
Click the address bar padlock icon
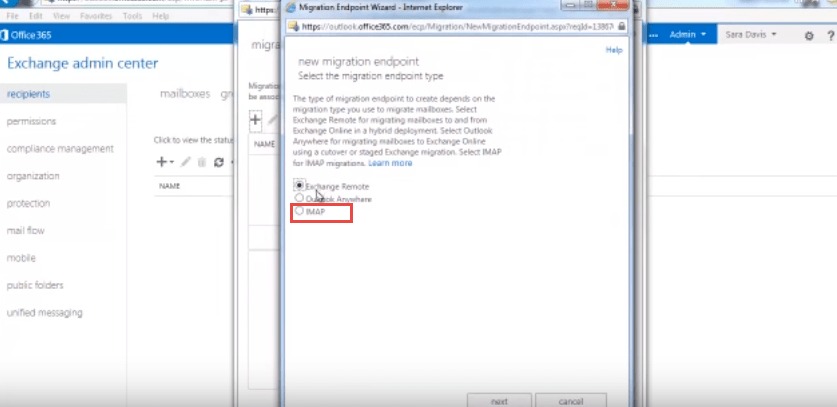pos(621,26)
